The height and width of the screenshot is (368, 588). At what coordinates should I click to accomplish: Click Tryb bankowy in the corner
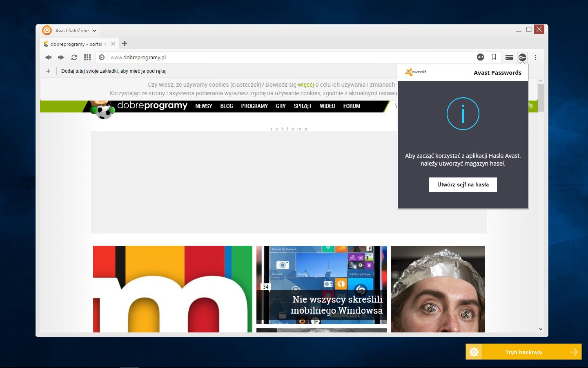pos(524,352)
